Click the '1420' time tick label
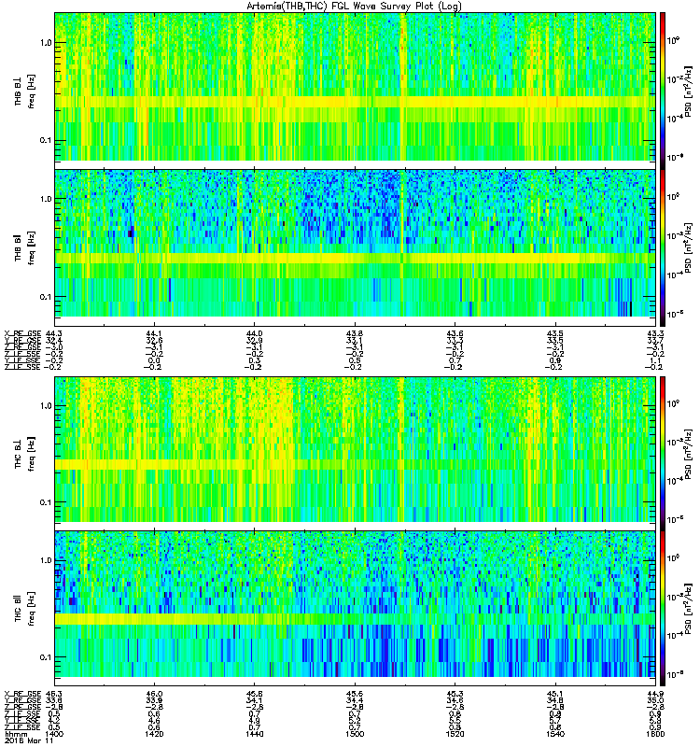Image resolution: width=700 pixels, height=747 pixels. coord(154,734)
